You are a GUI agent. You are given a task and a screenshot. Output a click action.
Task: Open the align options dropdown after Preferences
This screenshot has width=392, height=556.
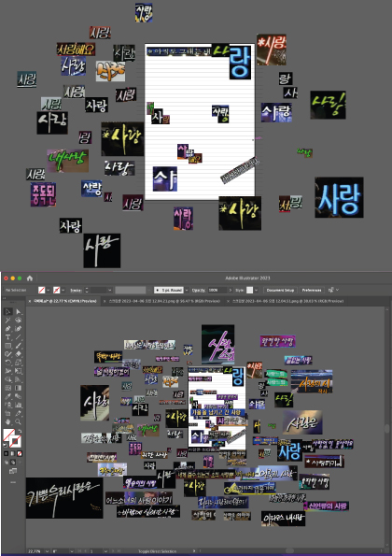click(x=337, y=290)
